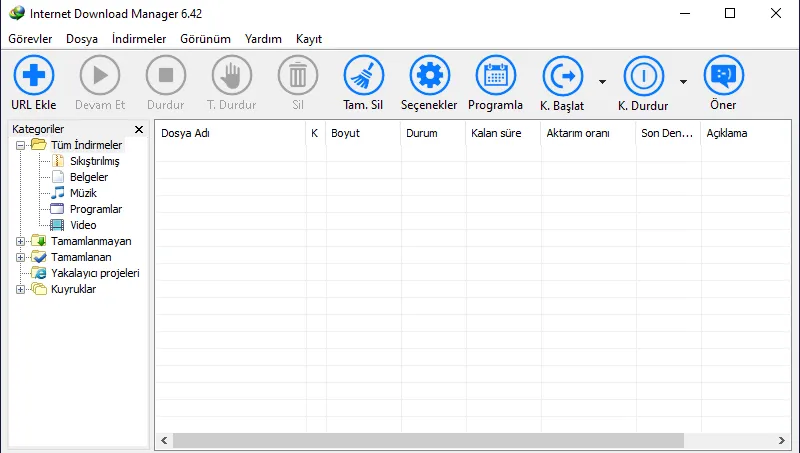Select Programlar label in tree
This screenshot has width=800, height=453.
[96, 209]
